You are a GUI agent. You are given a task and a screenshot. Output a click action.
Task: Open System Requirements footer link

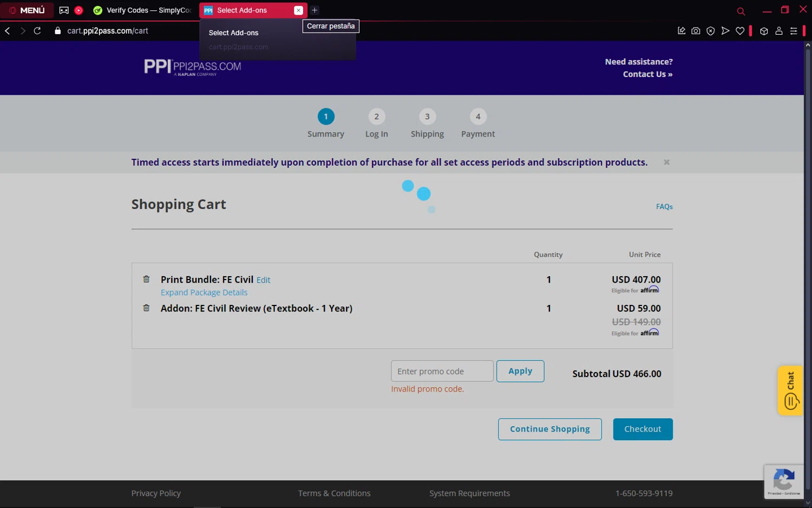tap(469, 493)
